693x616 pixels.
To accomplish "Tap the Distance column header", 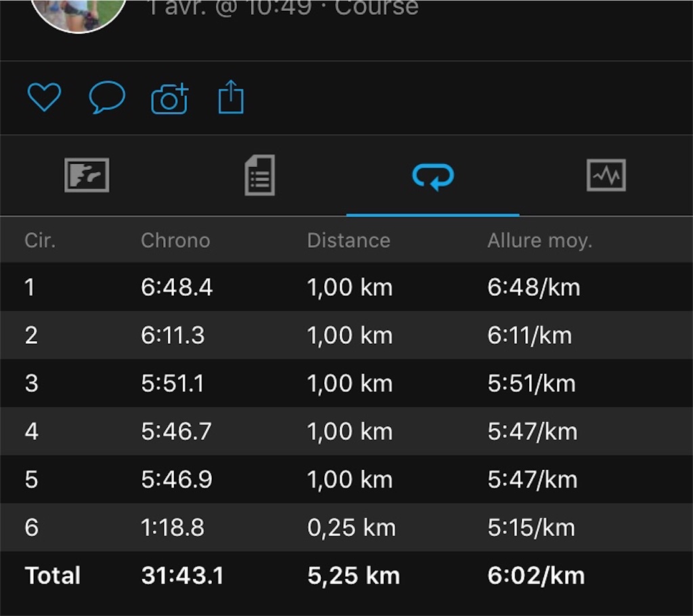I will (x=349, y=240).
